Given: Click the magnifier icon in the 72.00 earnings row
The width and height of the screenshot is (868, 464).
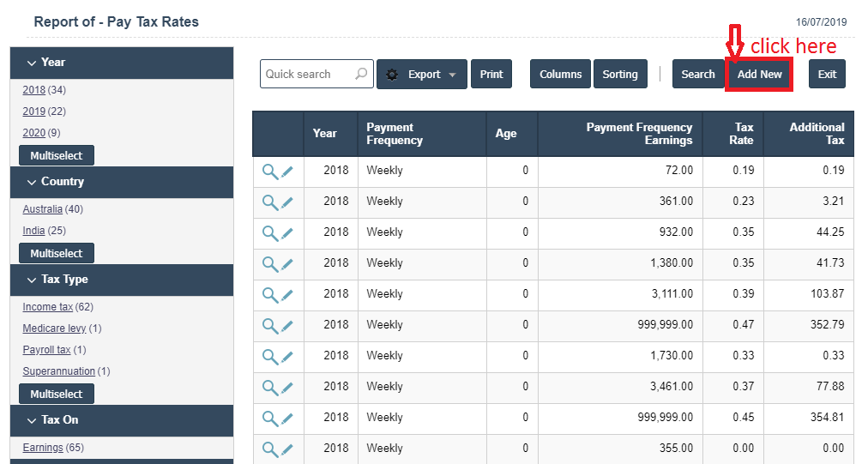Looking at the screenshot, I should click(269, 172).
